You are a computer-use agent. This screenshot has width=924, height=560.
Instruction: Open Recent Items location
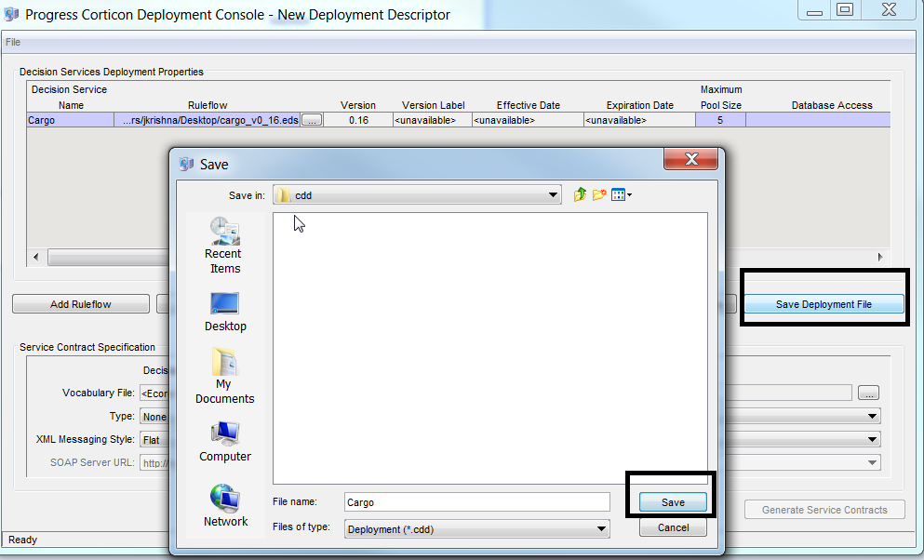click(224, 246)
